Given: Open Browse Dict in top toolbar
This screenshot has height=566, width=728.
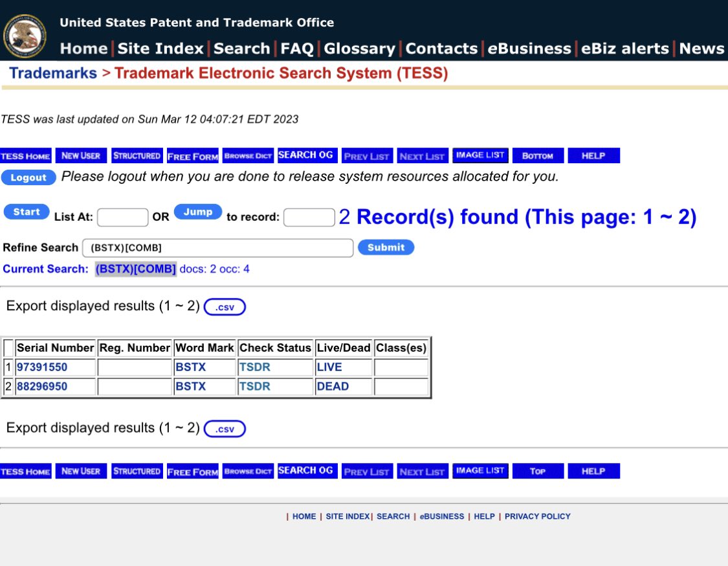Looking at the screenshot, I should 248,155.
